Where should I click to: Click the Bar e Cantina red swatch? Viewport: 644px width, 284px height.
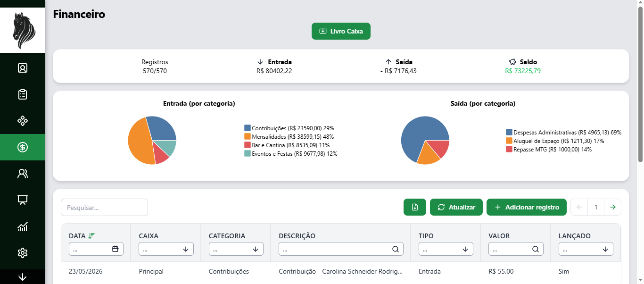point(248,145)
